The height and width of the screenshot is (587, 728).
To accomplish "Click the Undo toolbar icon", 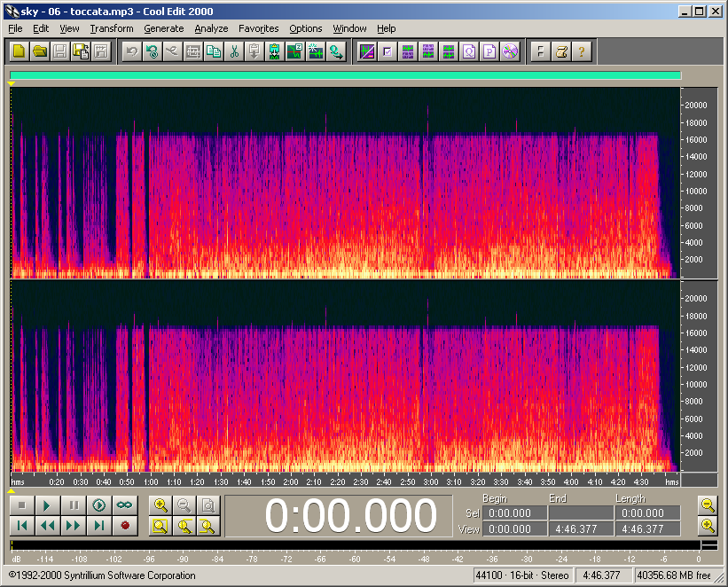I will tap(131, 51).
